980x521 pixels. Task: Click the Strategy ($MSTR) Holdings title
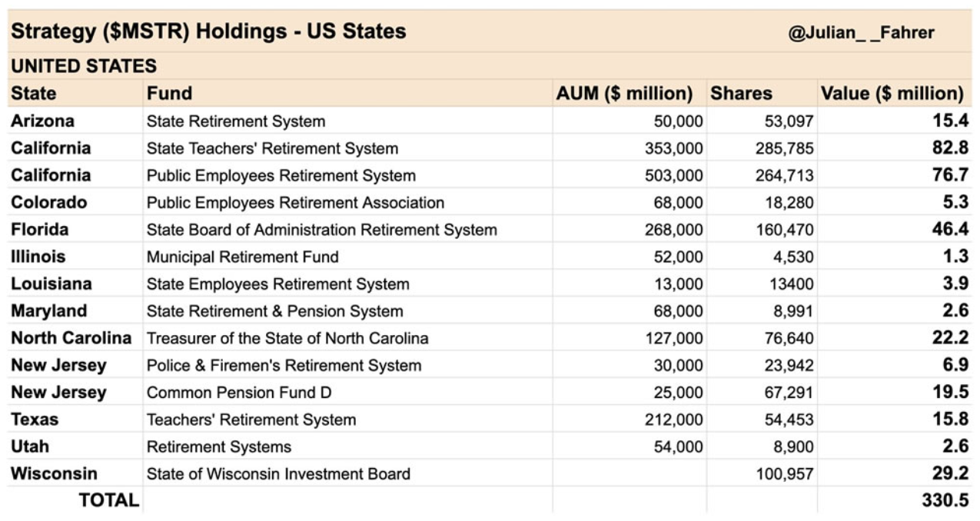point(208,32)
